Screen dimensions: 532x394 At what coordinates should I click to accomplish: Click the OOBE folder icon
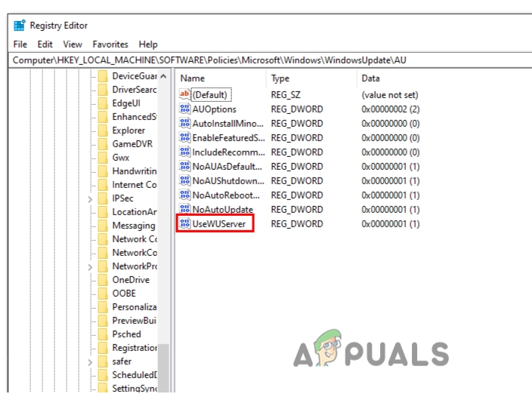coord(103,294)
